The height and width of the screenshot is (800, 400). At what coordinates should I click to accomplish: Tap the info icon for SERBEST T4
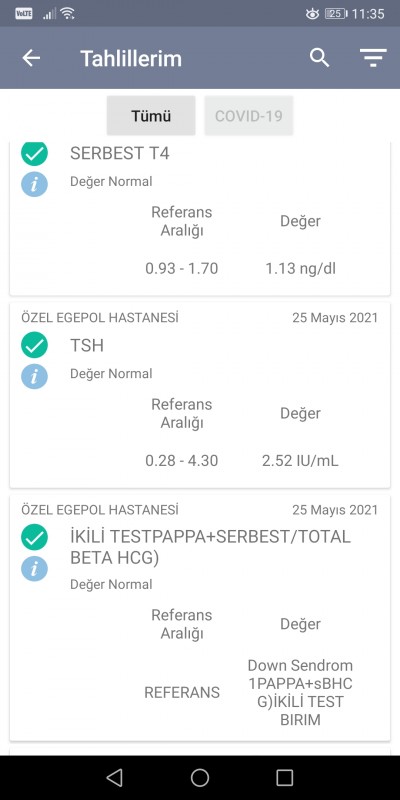tap(34, 184)
